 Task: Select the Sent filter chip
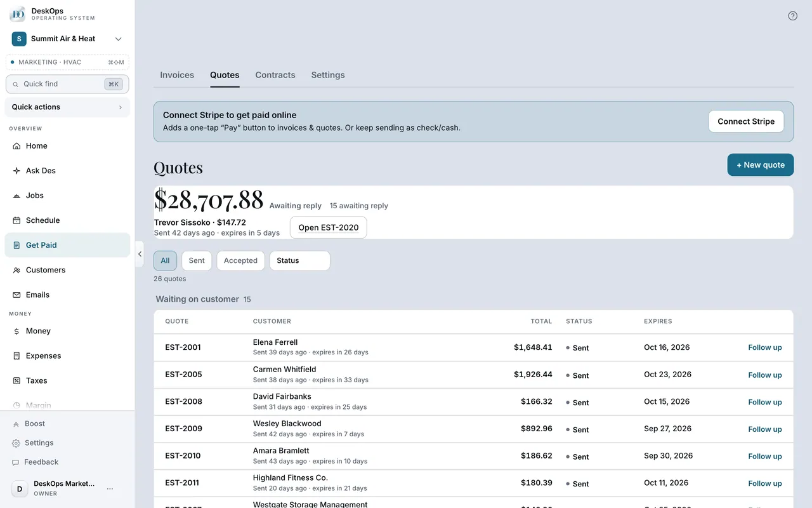197,260
